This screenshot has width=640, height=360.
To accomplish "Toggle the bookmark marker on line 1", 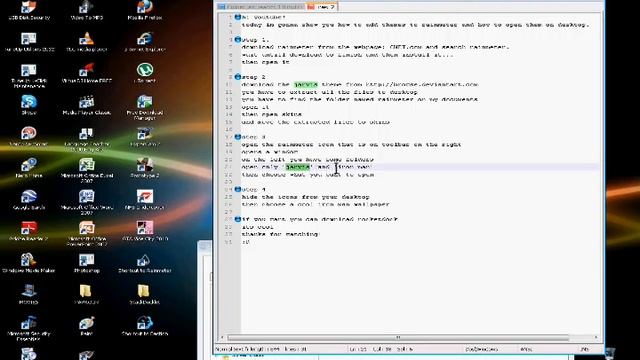I will click(238, 17).
